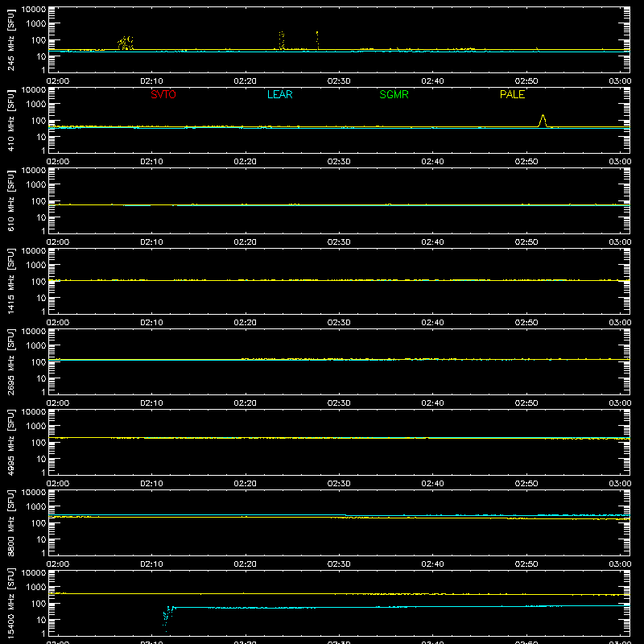Click the yellow PALE station legend label
This screenshot has width=644, height=644.
click(x=512, y=94)
